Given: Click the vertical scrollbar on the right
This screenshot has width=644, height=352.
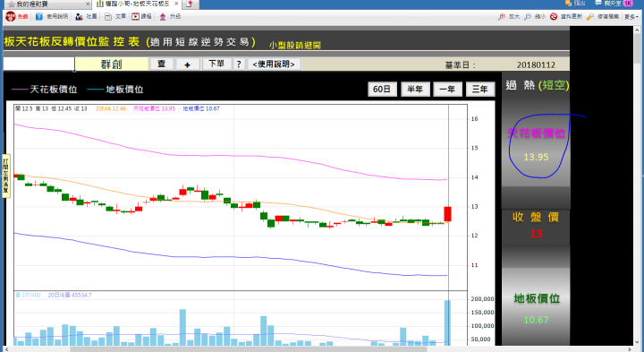Looking at the screenshot, I should [x=637, y=48].
